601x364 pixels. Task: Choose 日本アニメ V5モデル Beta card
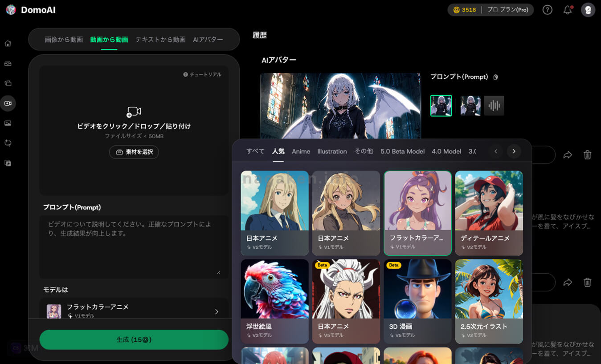[346, 301]
